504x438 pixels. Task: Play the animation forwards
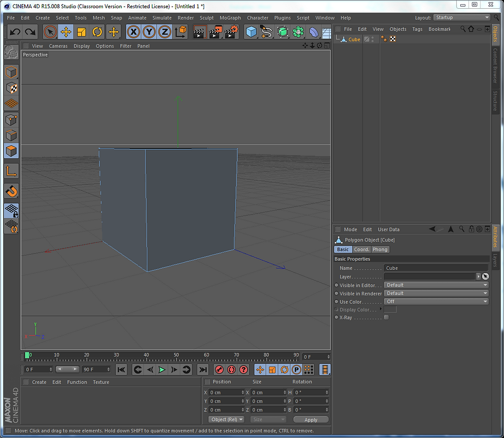click(161, 370)
